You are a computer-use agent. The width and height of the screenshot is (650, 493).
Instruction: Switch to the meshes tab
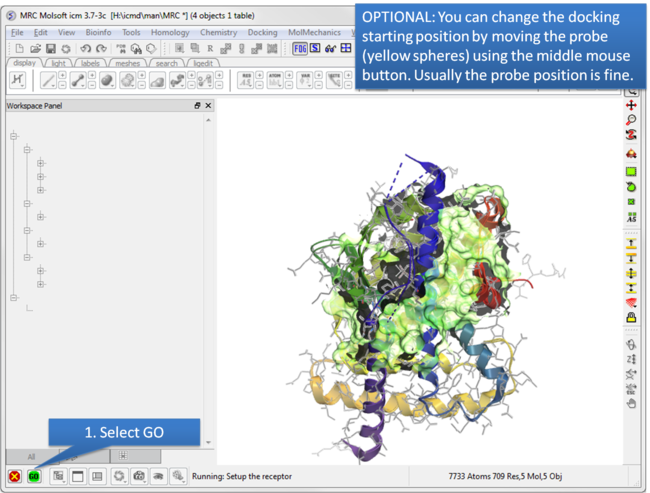click(127, 63)
